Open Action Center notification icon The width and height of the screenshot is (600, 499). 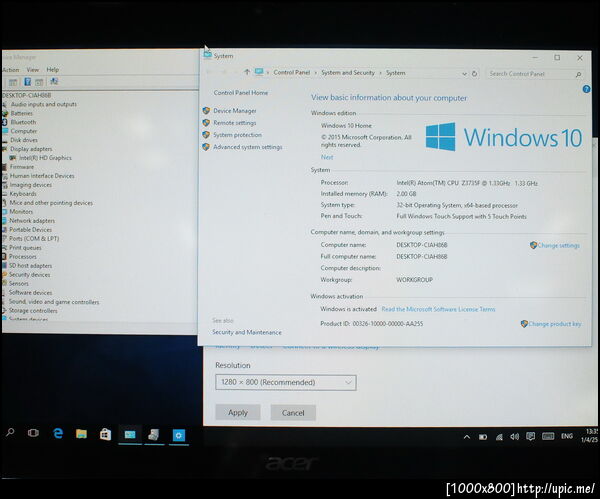pyautogui.click(x=530, y=436)
